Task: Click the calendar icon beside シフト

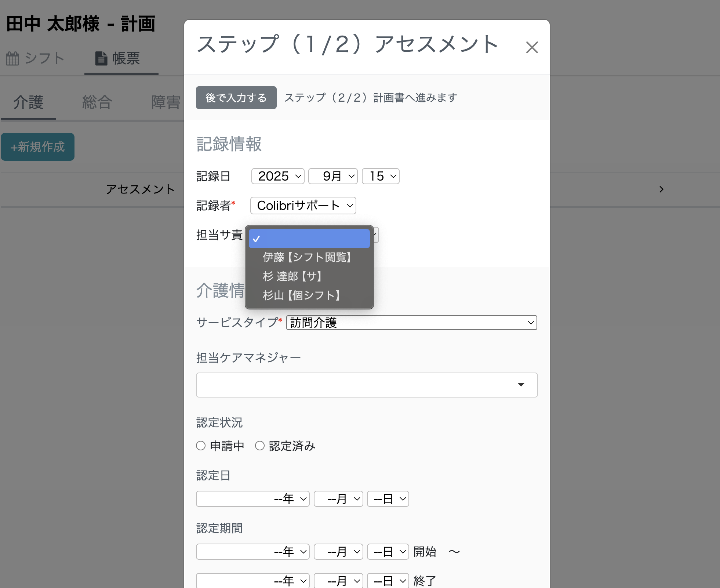Action: click(12, 58)
